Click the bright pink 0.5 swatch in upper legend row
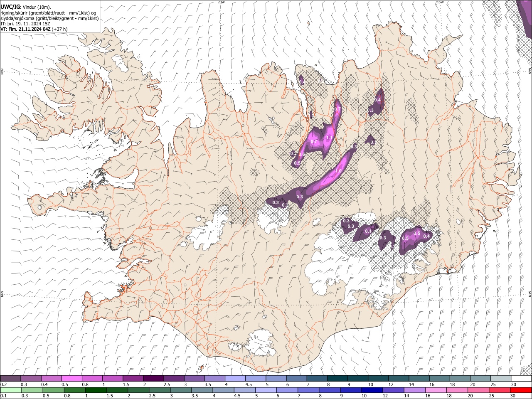 coord(71,378)
